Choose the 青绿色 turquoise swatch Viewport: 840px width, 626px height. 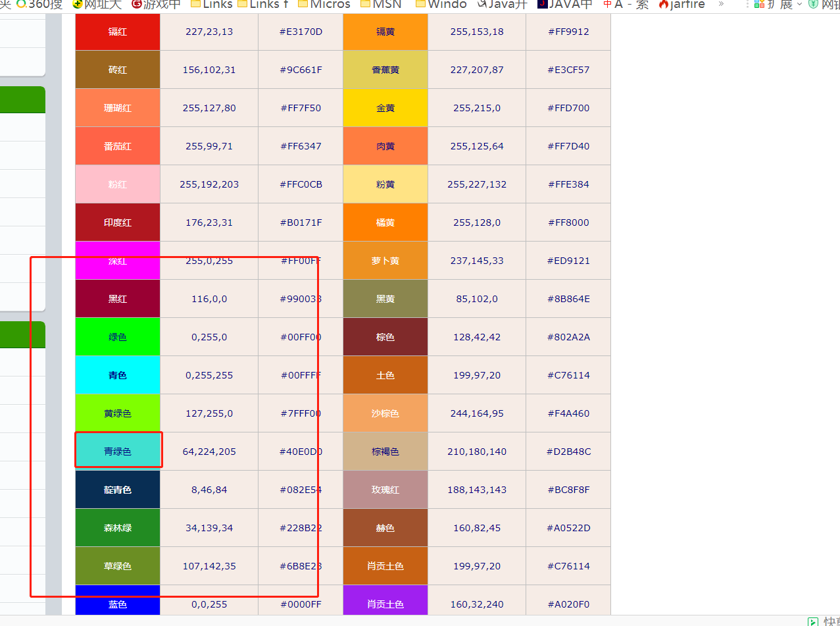point(118,452)
